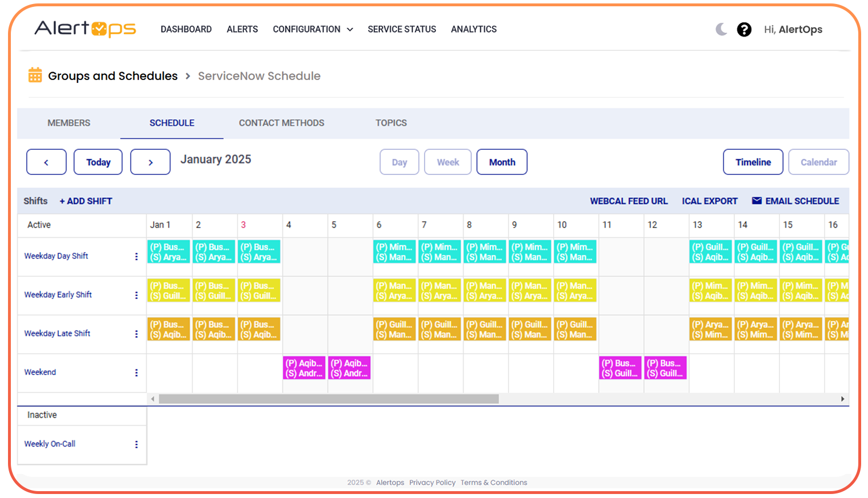This screenshot has height=498, width=868.
Task: Switch to Calendar view
Action: pos(818,162)
